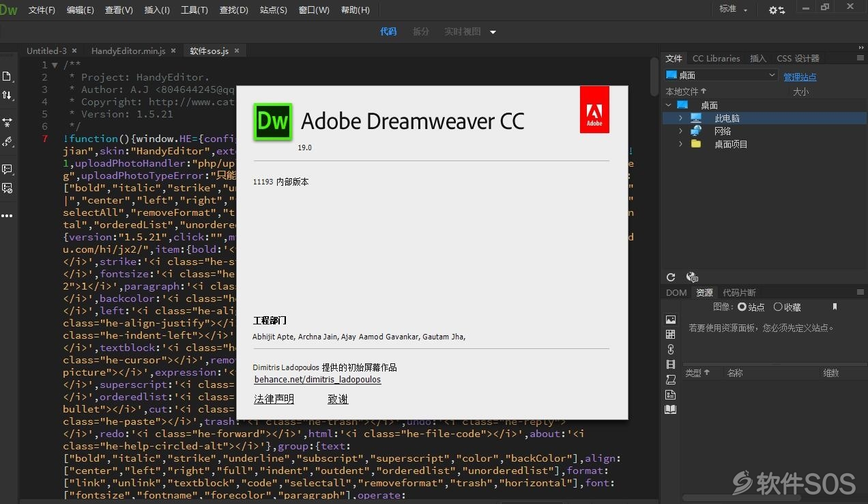Open the 标准 workspace dropdown

click(x=734, y=10)
